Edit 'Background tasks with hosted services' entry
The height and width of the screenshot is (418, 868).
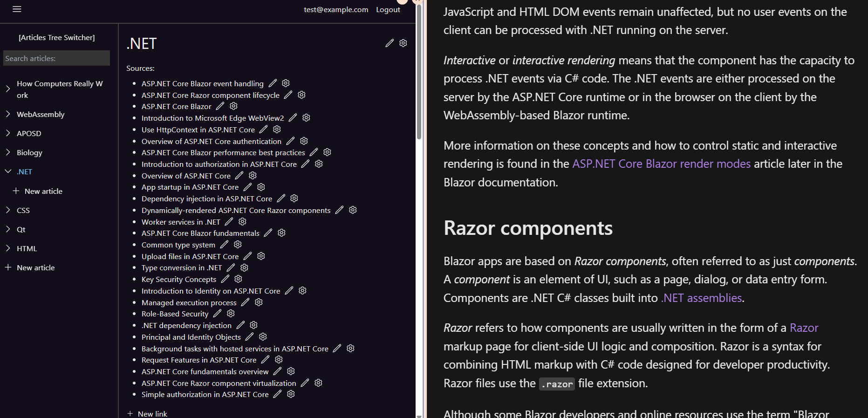pos(337,349)
